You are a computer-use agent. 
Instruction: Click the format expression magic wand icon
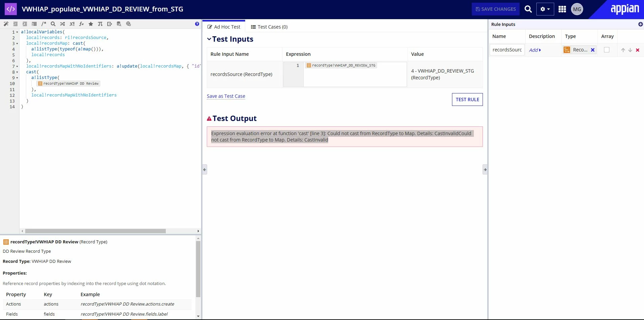pos(6,24)
